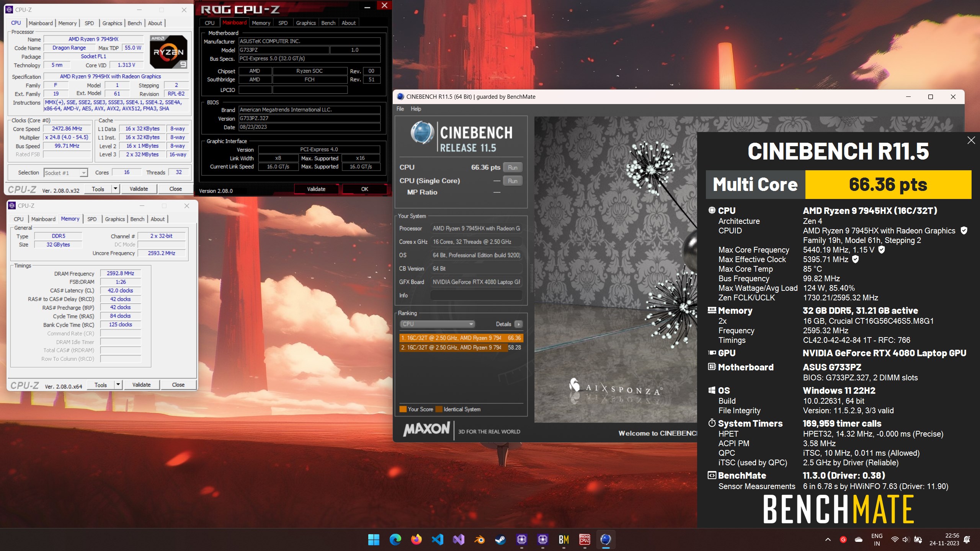Open the Cinebench File menu

[400, 109]
